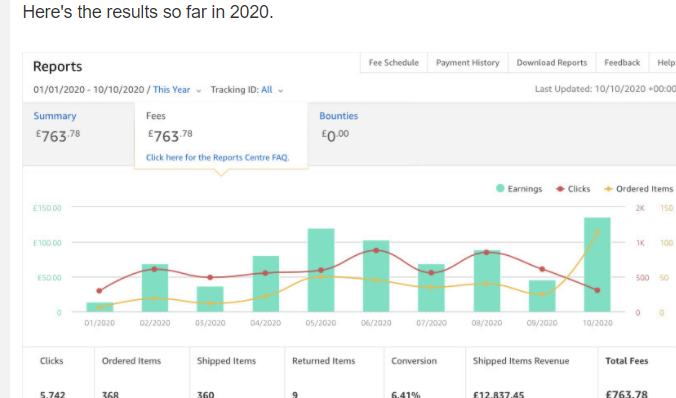Switch to the Bounties section
The height and width of the screenshot is (398, 676).
338,116
